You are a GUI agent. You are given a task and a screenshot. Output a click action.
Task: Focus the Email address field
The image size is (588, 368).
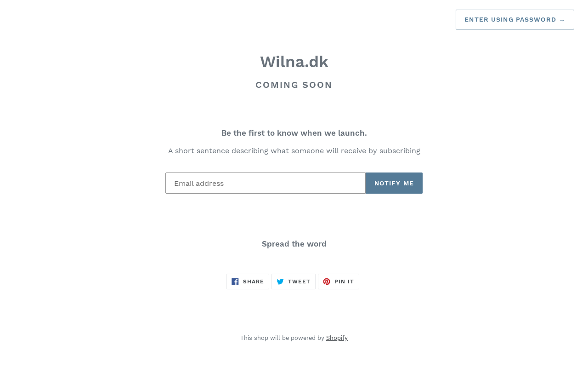(266, 183)
